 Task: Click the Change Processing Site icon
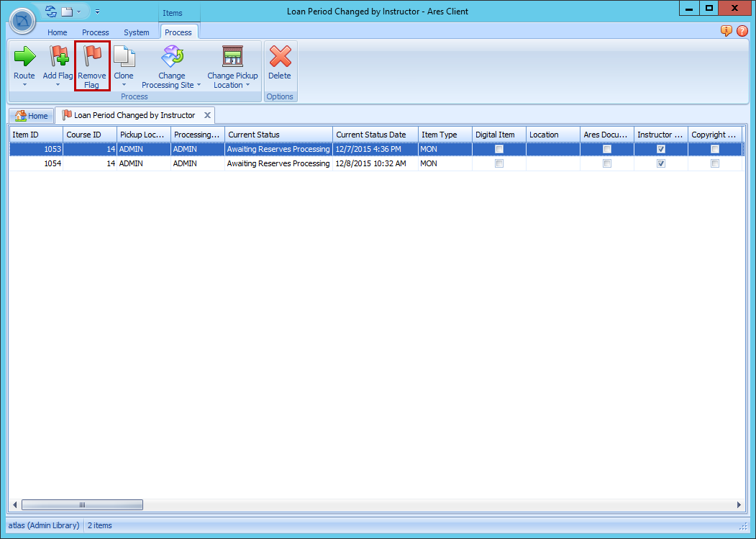172,57
